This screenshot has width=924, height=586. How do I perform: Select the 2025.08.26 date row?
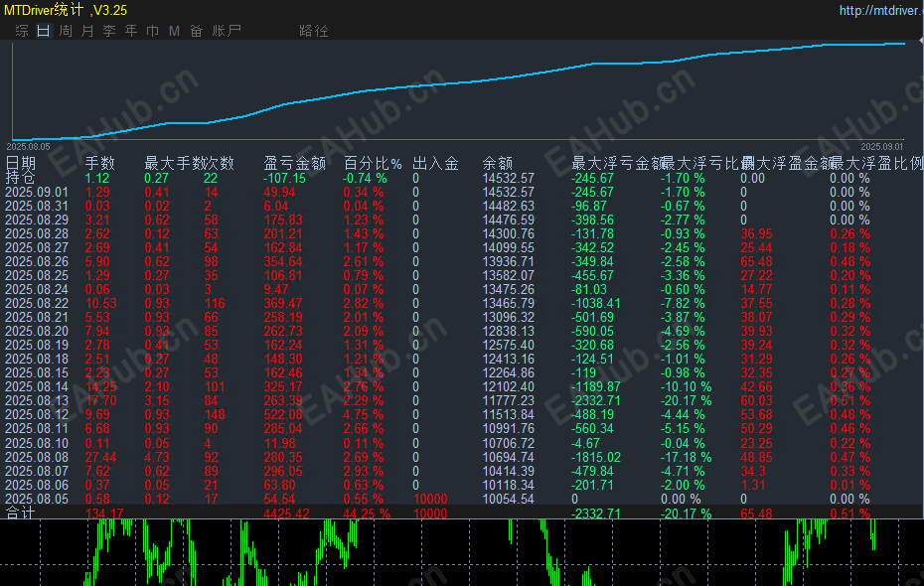pos(462,261)
